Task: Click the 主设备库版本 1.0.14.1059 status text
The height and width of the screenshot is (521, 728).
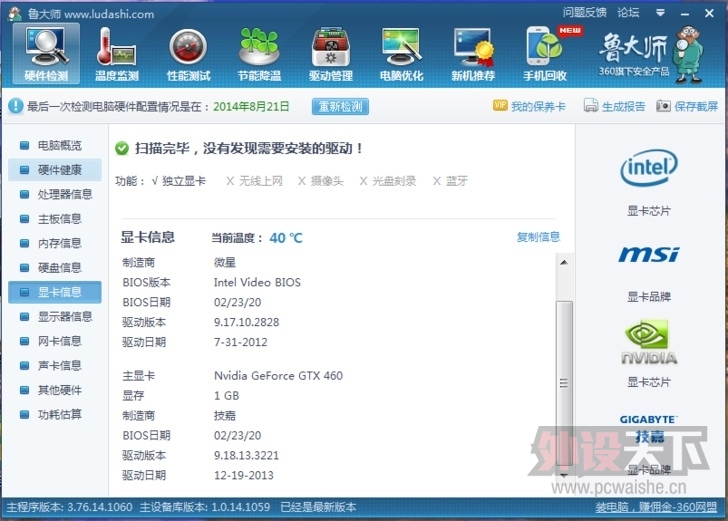Action: point(205,507)
